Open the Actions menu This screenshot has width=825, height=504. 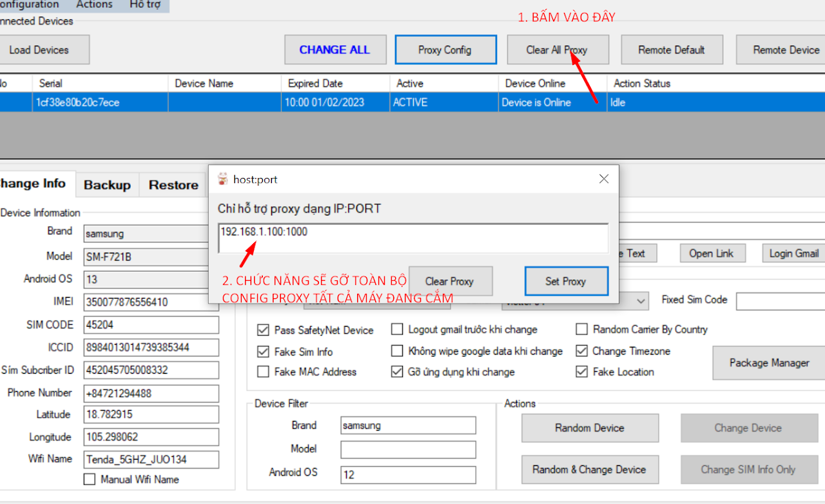point(94,5)
